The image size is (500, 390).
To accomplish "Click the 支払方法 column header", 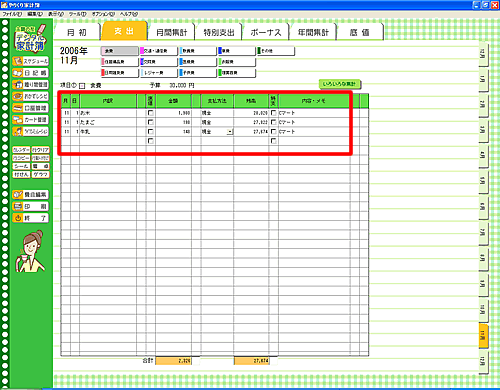I will (x=217, y=101).
